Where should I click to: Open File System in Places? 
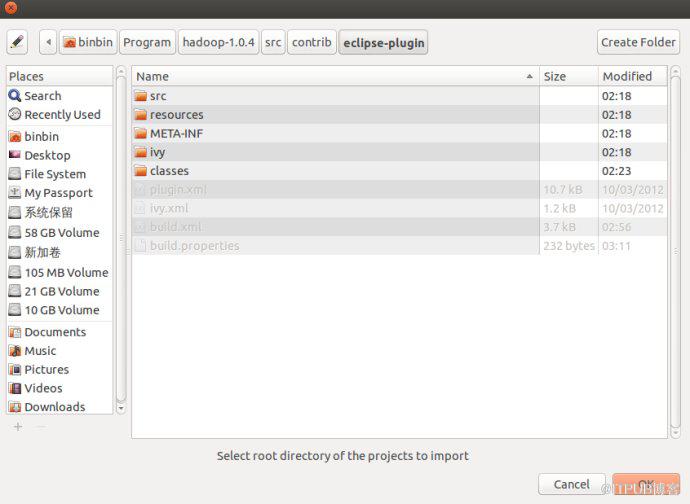[x=60, y=174]
